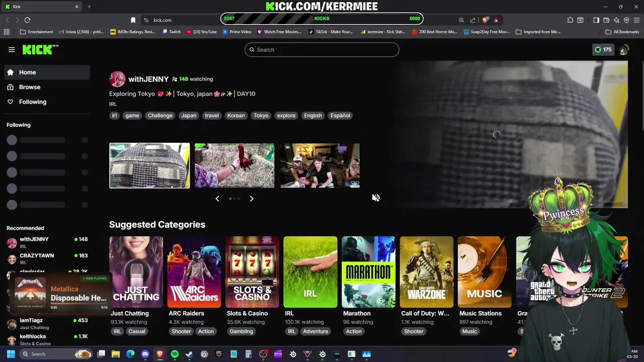Open the Brave VPN shield icon

point(626,20)
